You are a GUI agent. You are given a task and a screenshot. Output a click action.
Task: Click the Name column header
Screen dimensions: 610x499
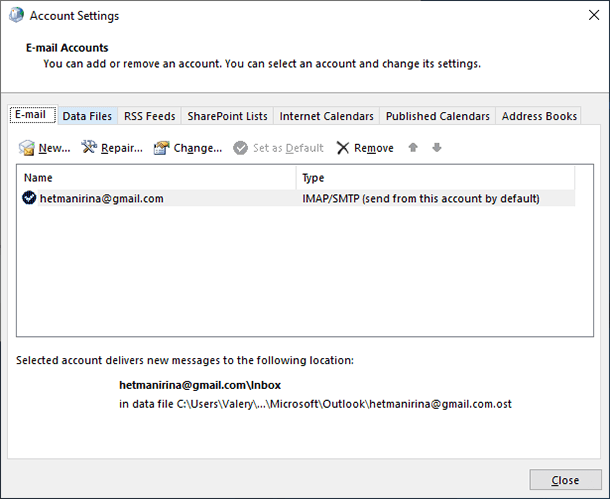[x=156, y=178]
